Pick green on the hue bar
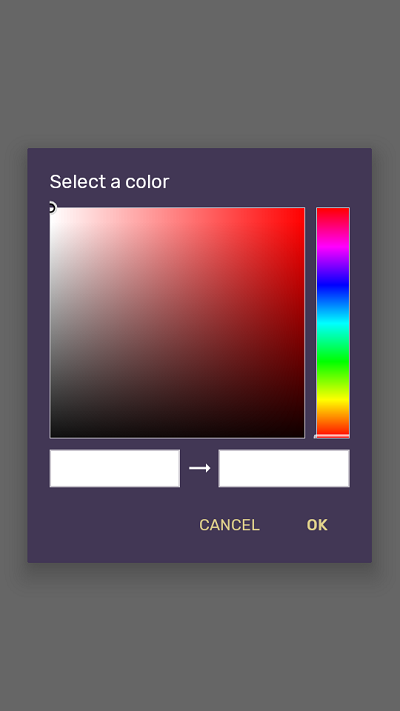The image size is (400, 711). click(x=333, y=361)
